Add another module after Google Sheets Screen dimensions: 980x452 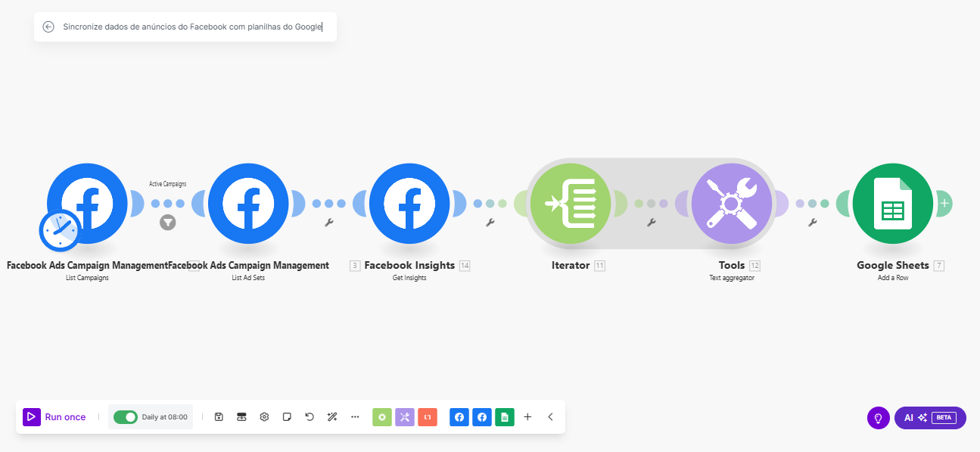944,204
